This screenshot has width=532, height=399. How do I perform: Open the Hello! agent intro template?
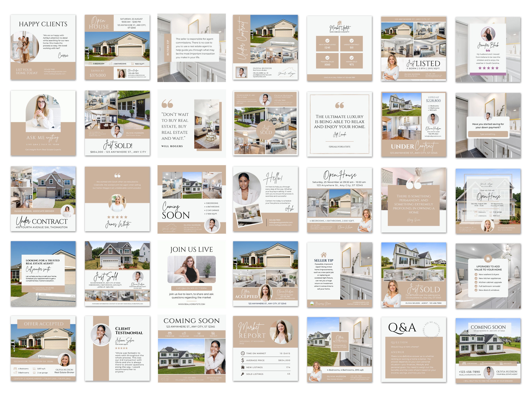tap(265, 199)
